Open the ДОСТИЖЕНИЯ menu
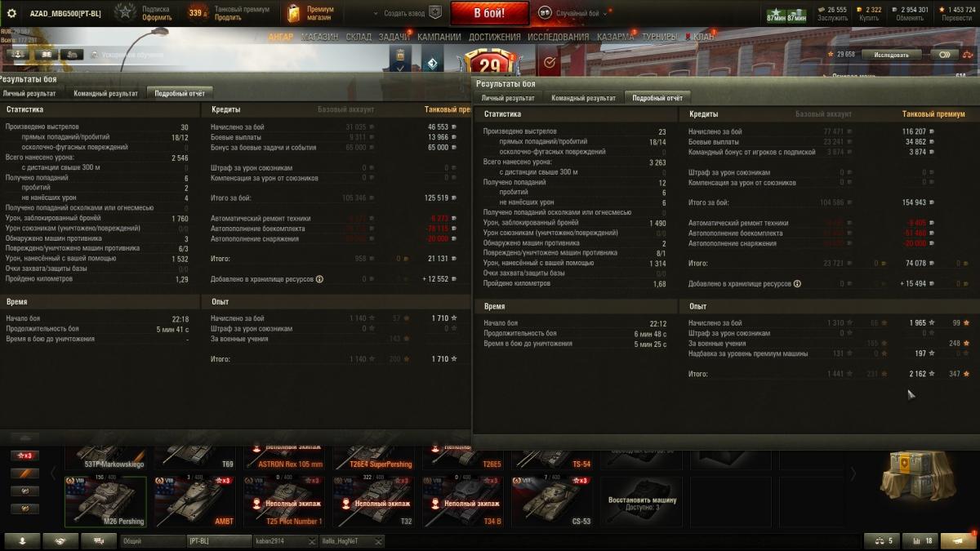The width and height of the screenshot is (980, 551). coord(495,37)
